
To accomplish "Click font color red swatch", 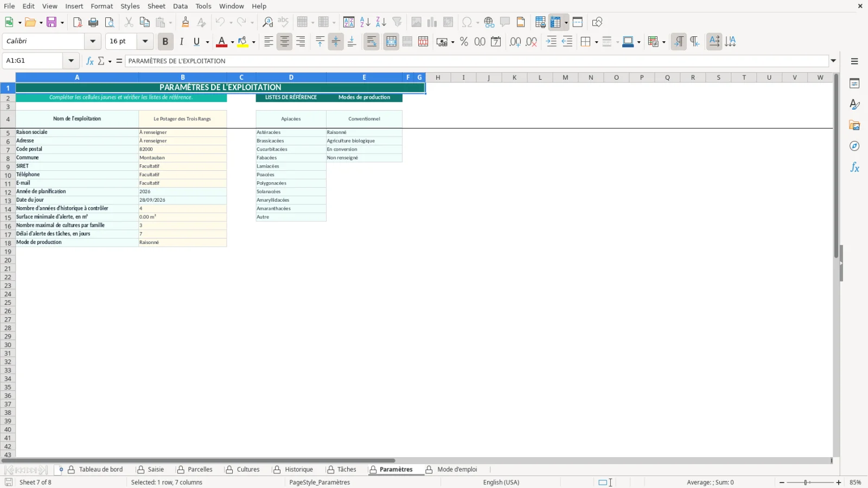I will (222, 42).
